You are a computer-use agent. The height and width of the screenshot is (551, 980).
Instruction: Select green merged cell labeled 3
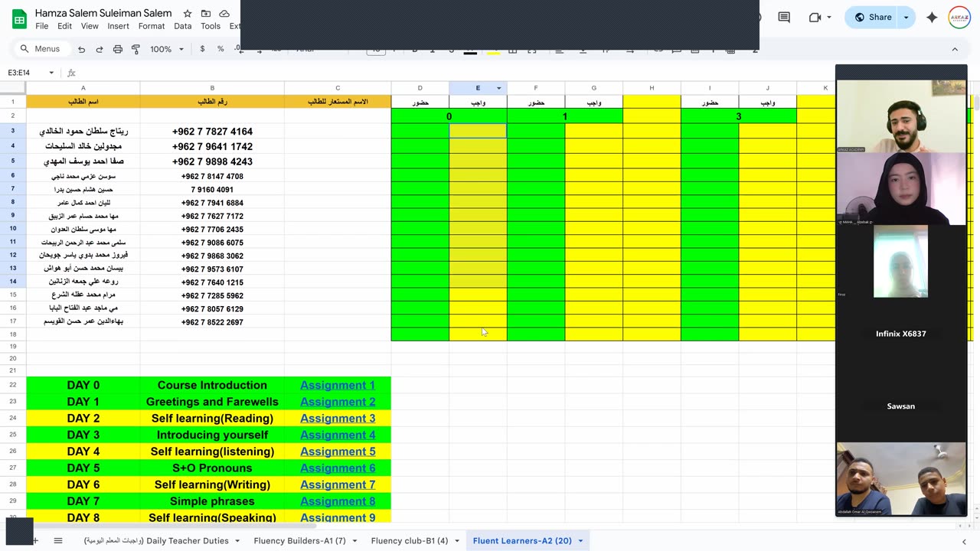tap(739, 116)
